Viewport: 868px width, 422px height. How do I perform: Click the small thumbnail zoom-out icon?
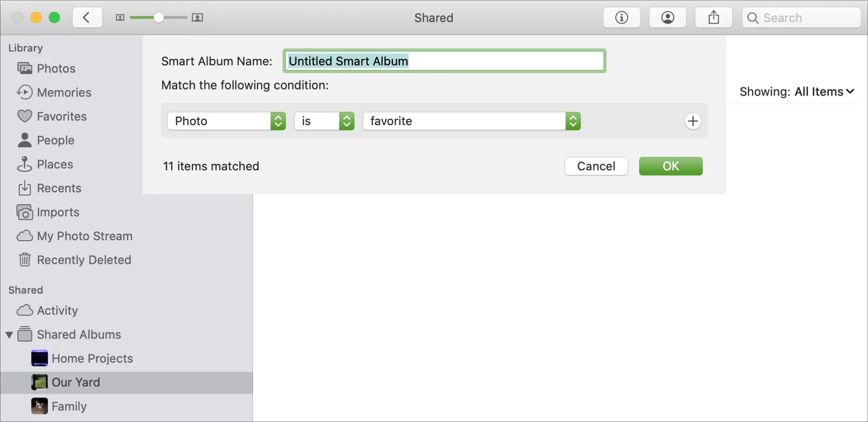(x=120, y=18)
